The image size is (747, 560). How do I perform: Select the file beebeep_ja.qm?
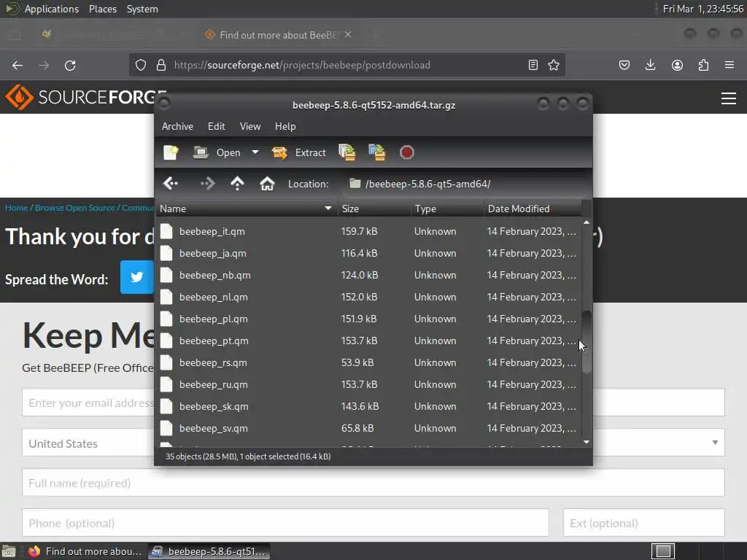368,253
